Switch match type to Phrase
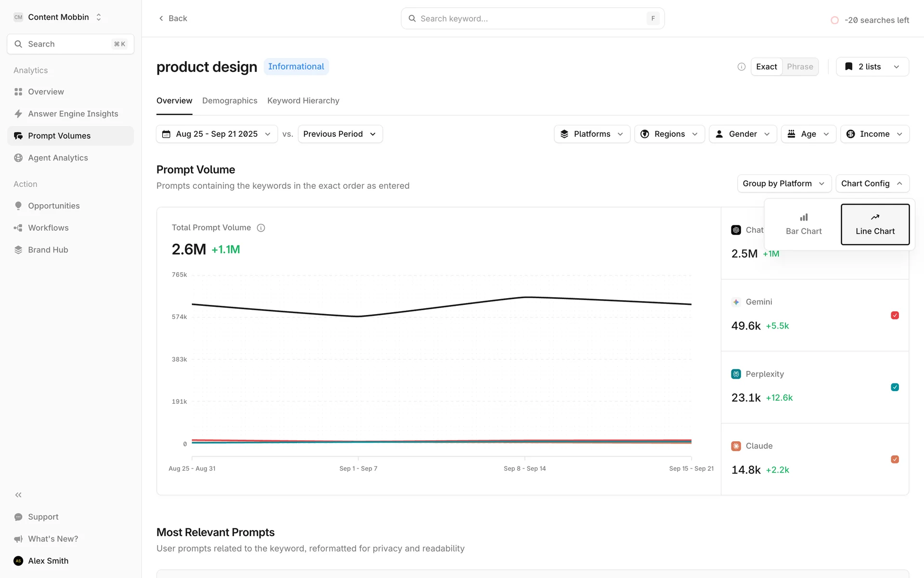Screen dimensions: 924x578 [x=800, y=66]
